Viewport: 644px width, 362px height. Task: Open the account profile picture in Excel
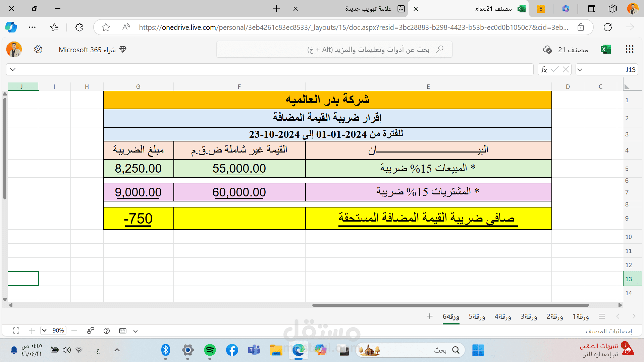pyautogui.click(x=14, y=50)
